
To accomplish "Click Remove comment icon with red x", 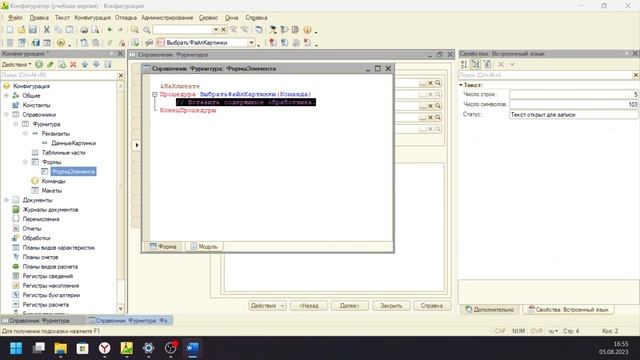I will [x=122, y=42].
